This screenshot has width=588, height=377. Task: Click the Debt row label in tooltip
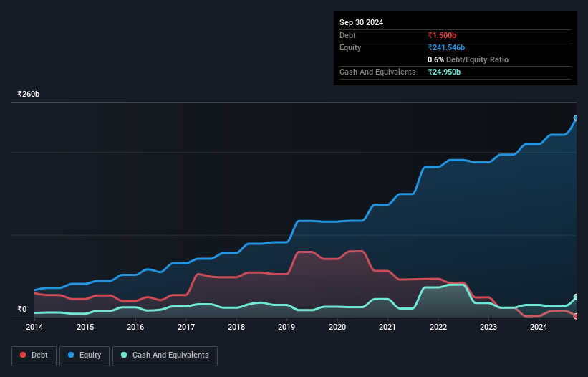pyautogui.click(x=347, y=35)
